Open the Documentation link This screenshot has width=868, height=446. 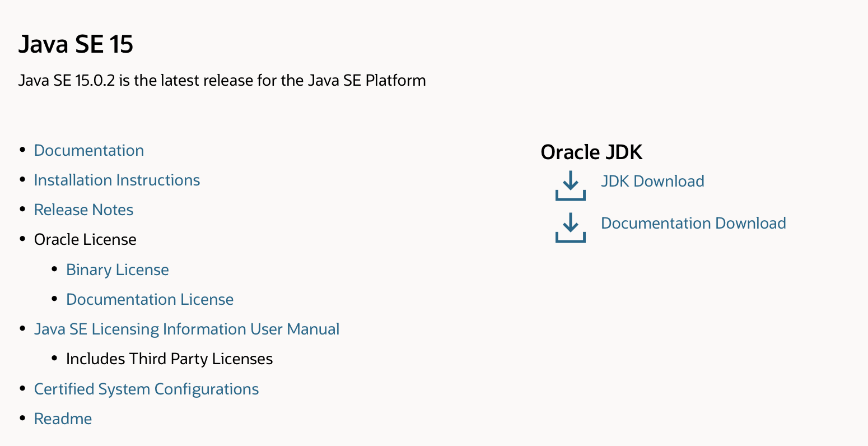point(89,150)
